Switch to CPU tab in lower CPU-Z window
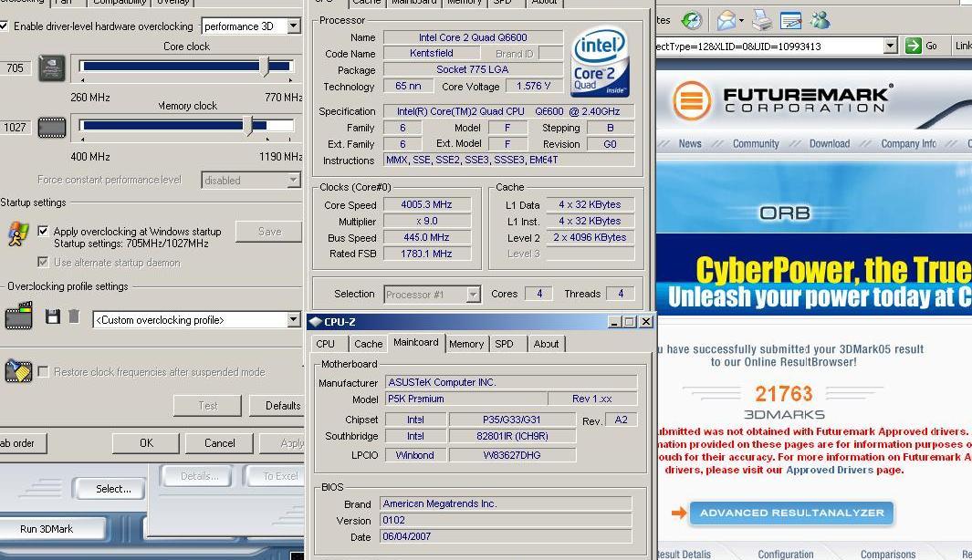Screen dimensions: 972x560 tap(326, 344)
